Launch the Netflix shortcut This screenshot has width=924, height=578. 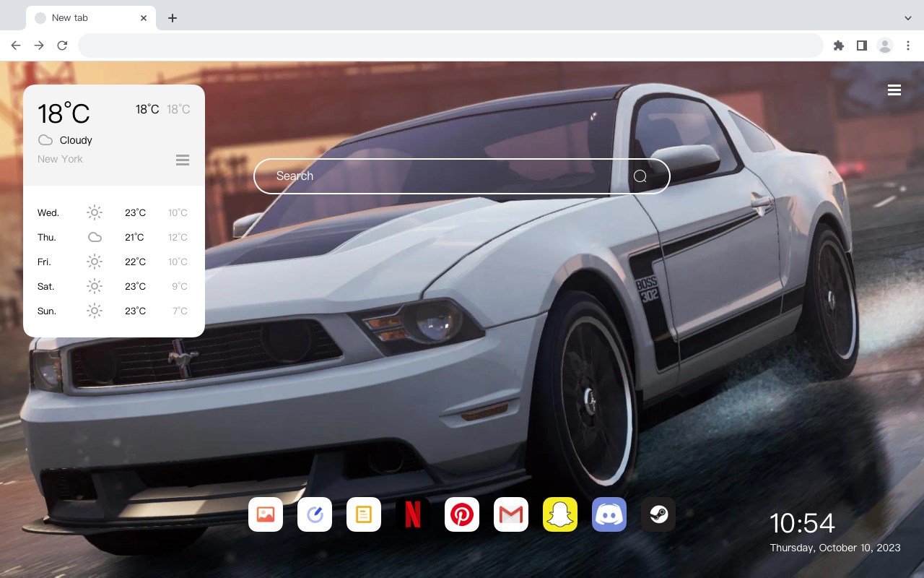pos(413,514)
